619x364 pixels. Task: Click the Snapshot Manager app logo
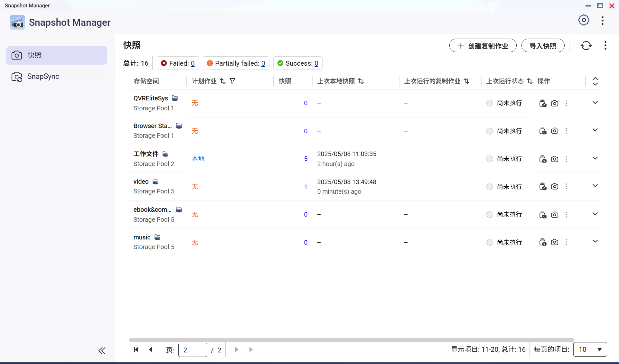(x=17, y=23)
